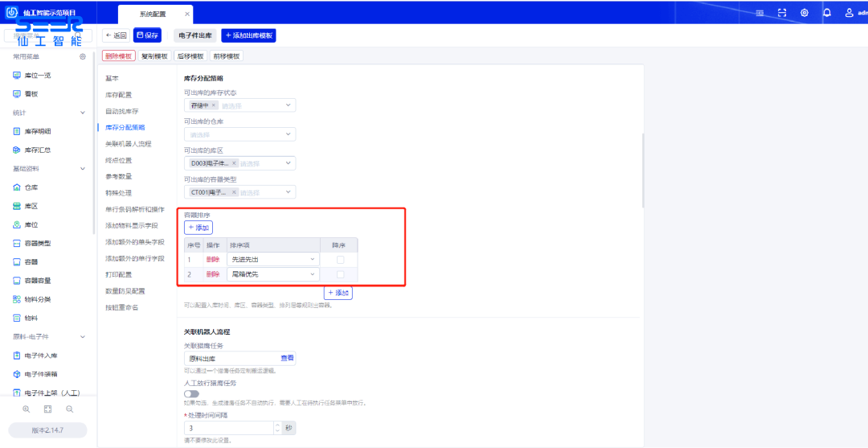Click the blue 保存 button
This screenshot has height=448, width=868.
coord(147,35)
